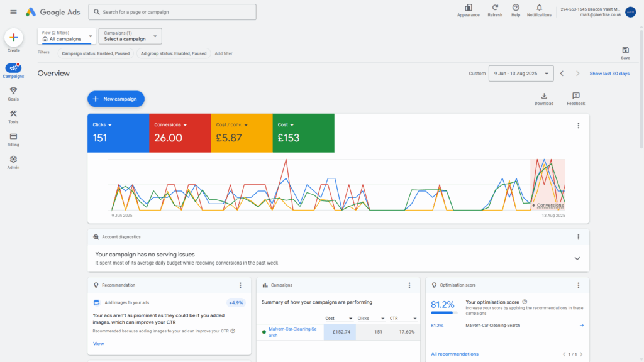Click the 81.2% score beside Malvern-Car-Cleaning-Search
This screenshot has height=362, width=644.
pyautogui.click(x=437, y=326)
